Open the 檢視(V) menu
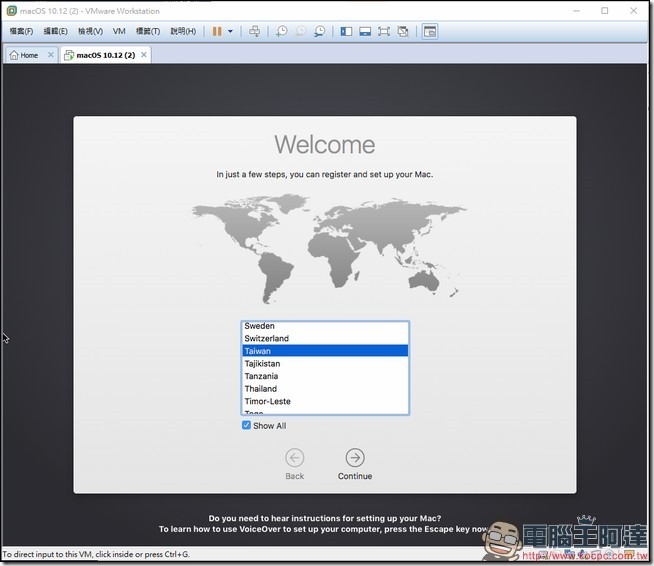This screenshot has height=566, width=654. point(91,31)
